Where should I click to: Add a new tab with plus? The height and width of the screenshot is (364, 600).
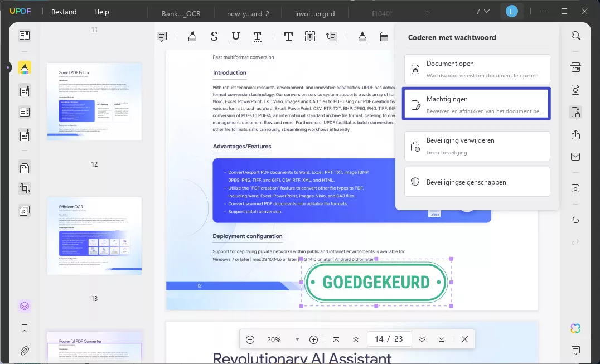[x=427, y=13]
